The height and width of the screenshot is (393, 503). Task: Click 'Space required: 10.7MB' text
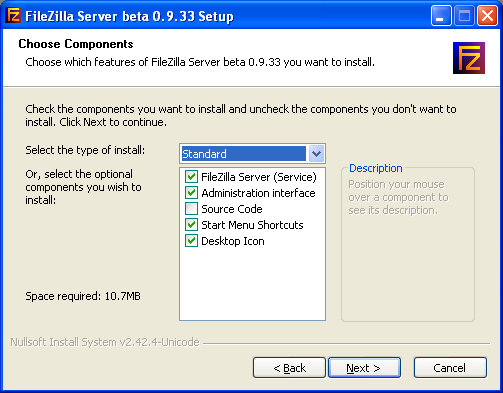tap(83, 296)
